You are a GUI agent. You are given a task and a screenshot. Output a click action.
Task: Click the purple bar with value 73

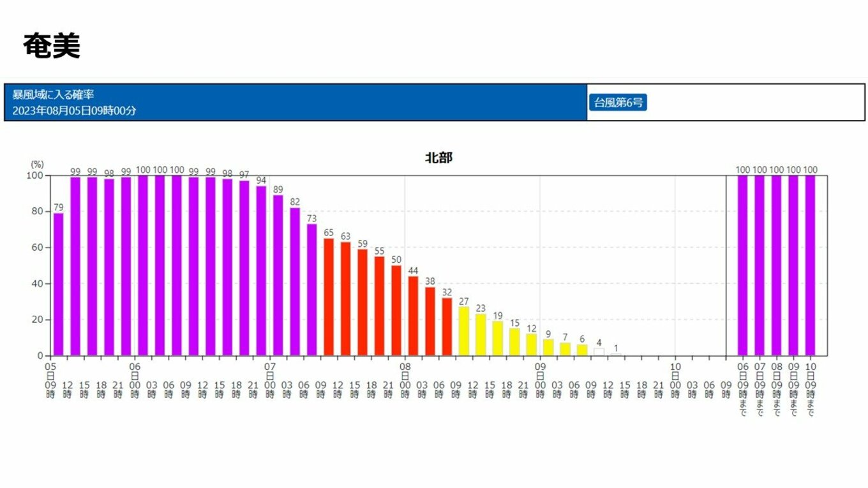coord(311,290)
